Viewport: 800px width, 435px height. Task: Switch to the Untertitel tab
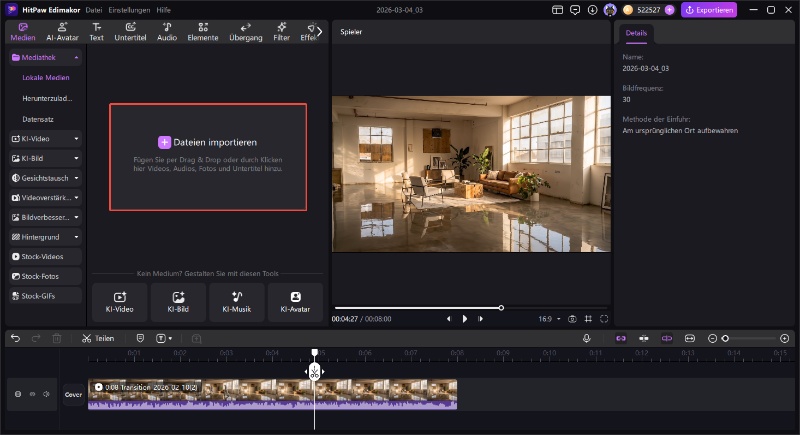[x=130, y=32]
